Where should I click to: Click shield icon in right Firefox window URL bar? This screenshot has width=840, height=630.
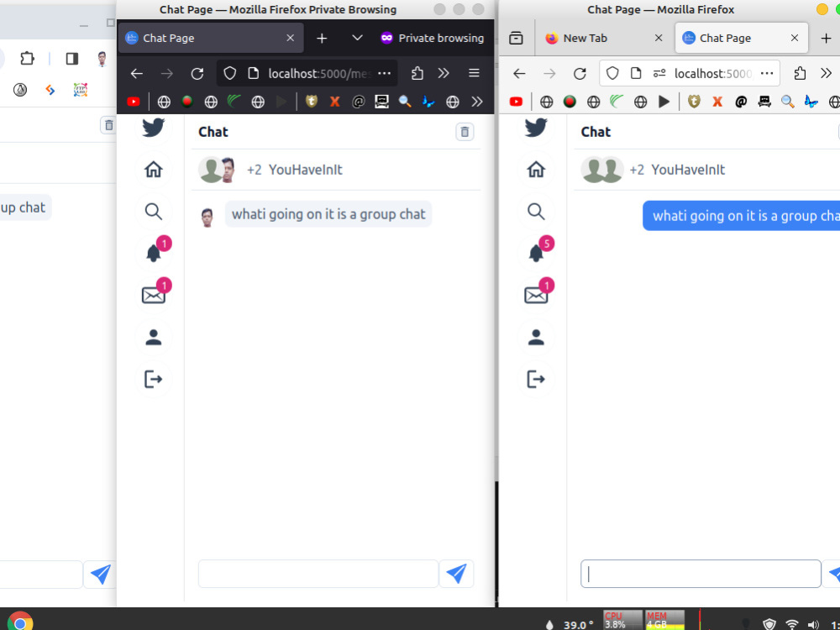(612, 73)
